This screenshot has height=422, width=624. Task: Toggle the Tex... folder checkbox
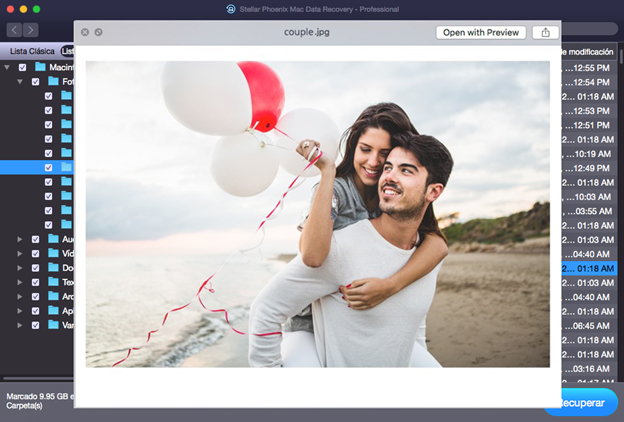[x=35, y=282]
